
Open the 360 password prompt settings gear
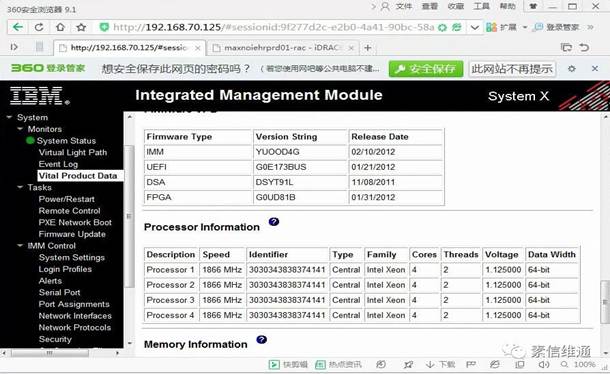[571, 69]
